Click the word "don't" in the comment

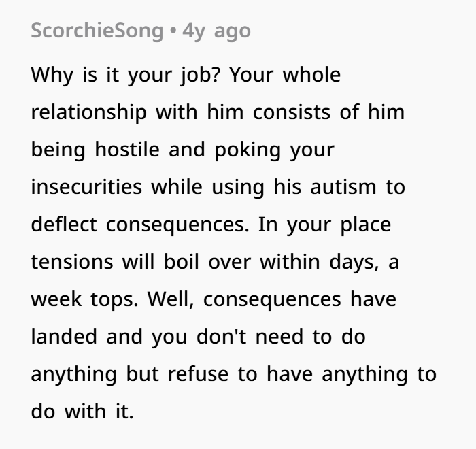(221, 336)
